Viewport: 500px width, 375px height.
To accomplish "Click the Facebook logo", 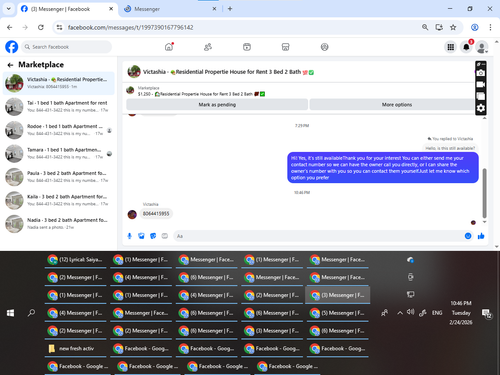I will (12, 47).
